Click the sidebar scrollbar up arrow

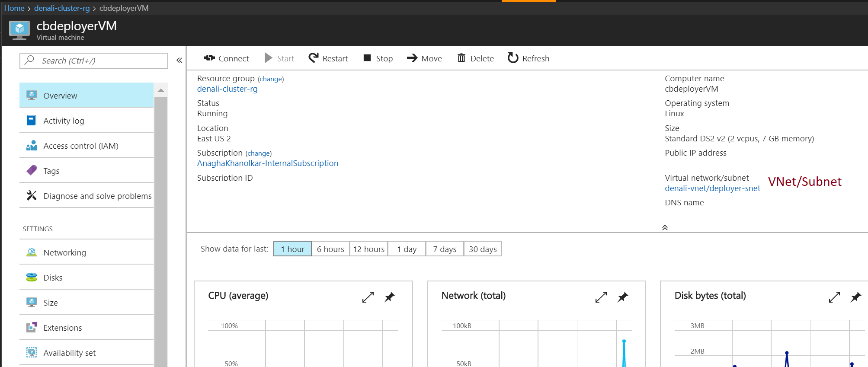[161, 90]
